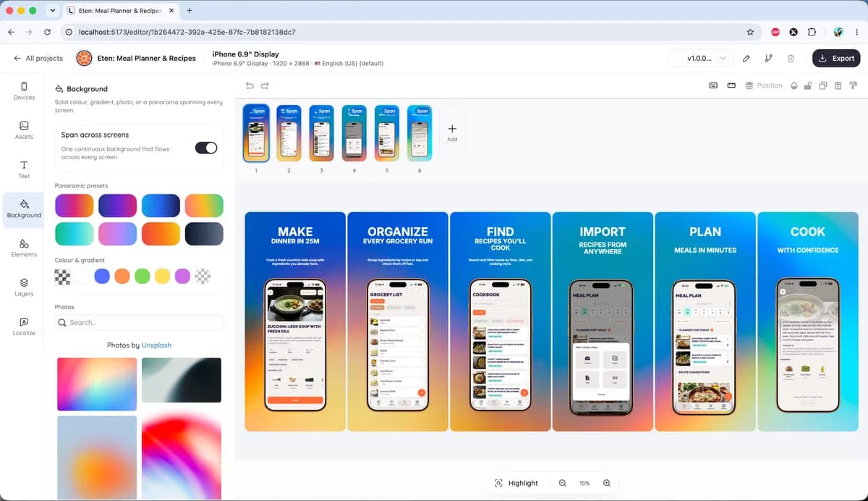Open the Elements panel in sidebar
Viewport: 868px width, 501px height.
tap(24, 248)
